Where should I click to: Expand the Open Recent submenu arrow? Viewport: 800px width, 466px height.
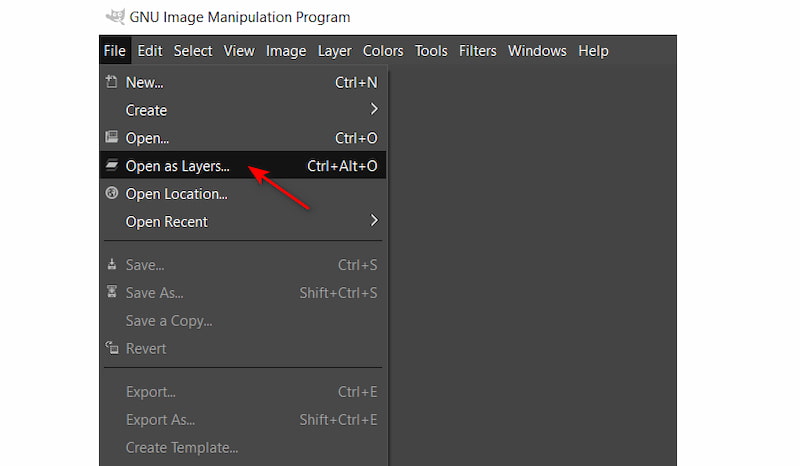click(374, 221)
